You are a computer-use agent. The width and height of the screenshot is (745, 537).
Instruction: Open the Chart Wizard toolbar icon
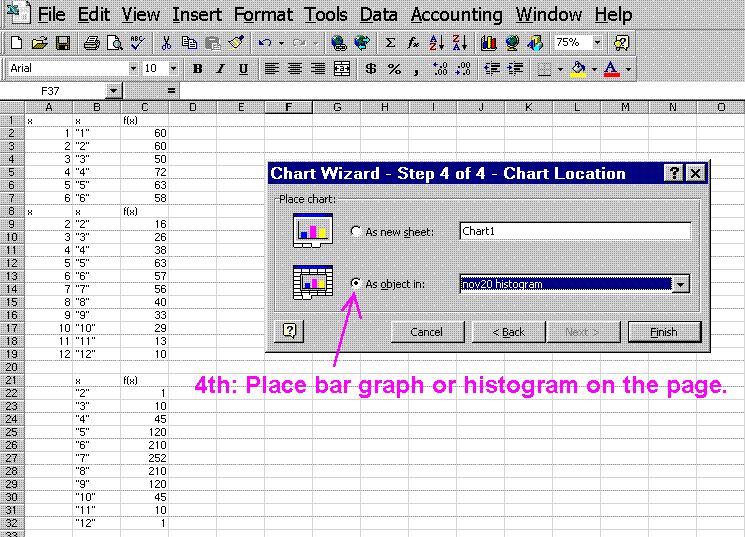(x=489, y=43)
